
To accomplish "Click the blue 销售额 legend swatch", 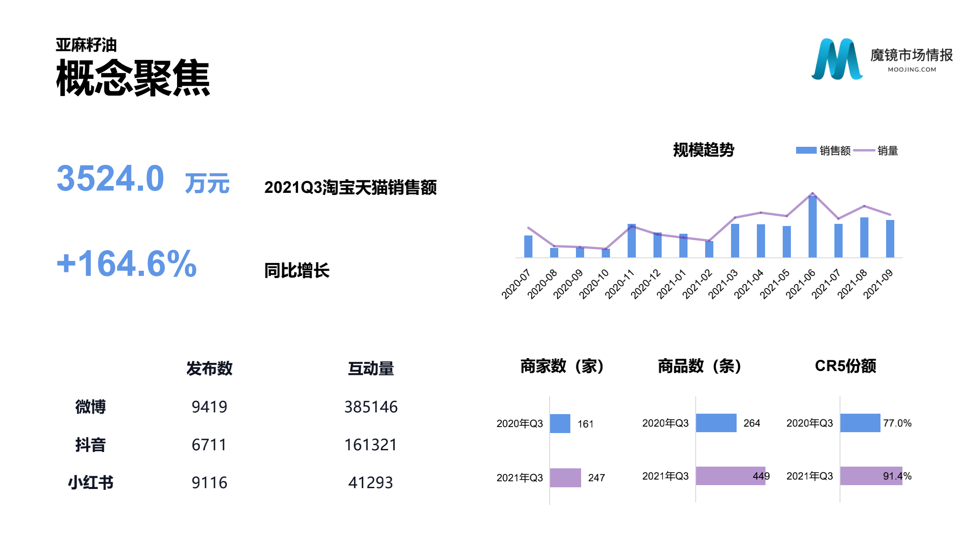I will tap(806, 150).
